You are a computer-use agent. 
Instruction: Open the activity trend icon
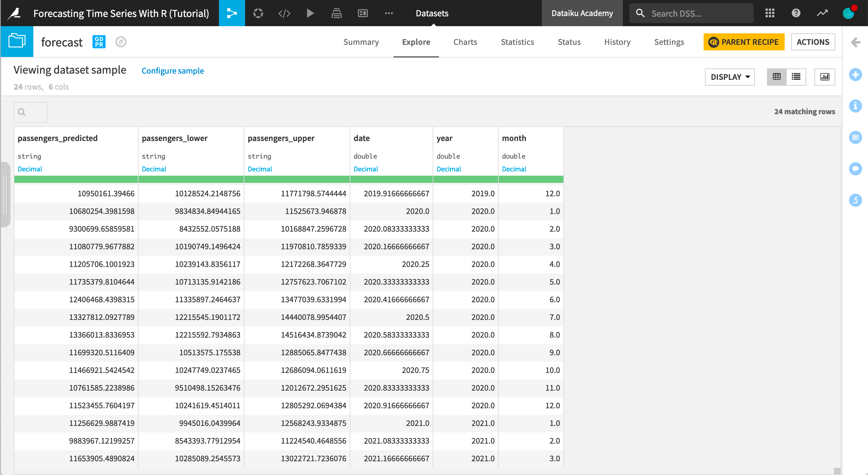click(822, 13)
